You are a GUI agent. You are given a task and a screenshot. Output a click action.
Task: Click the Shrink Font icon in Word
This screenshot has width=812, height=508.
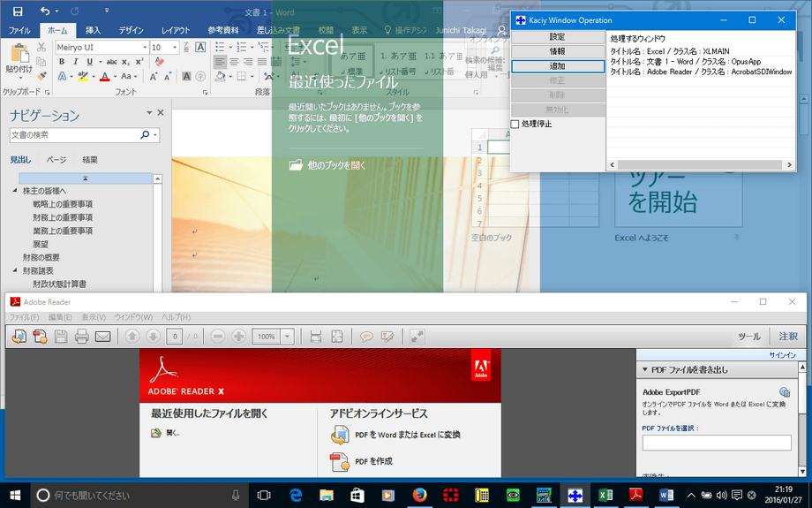click(168, 76)
